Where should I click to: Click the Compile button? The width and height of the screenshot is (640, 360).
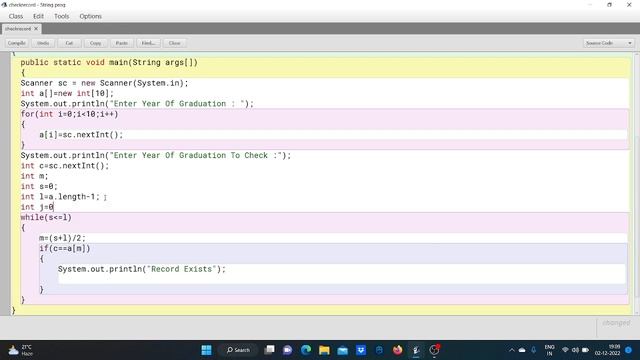(x=17, y=43)
